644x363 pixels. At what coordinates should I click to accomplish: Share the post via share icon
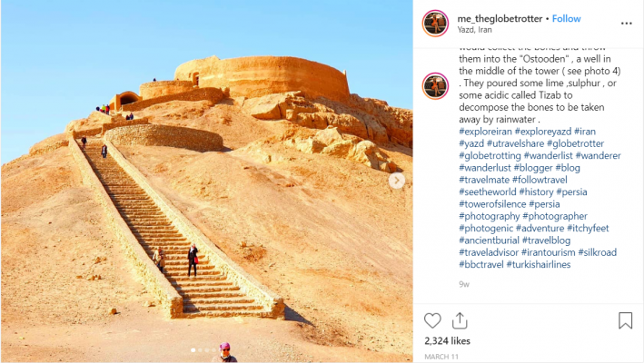click(460, 320)
